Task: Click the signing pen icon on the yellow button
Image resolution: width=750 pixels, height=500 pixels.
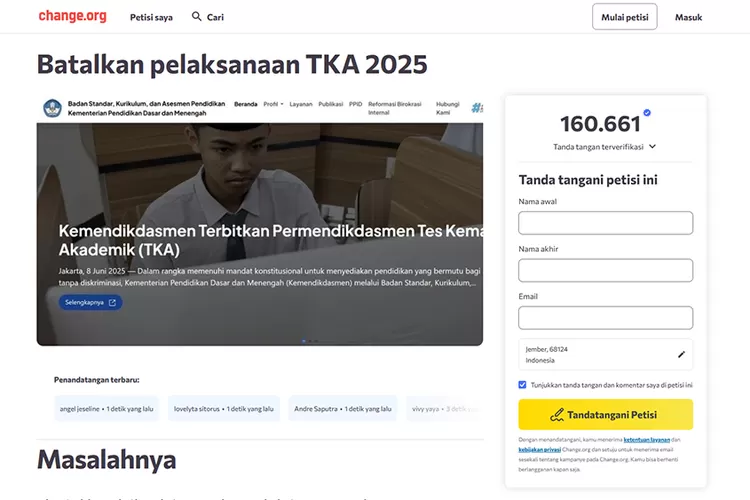Action: pos(557,415)
